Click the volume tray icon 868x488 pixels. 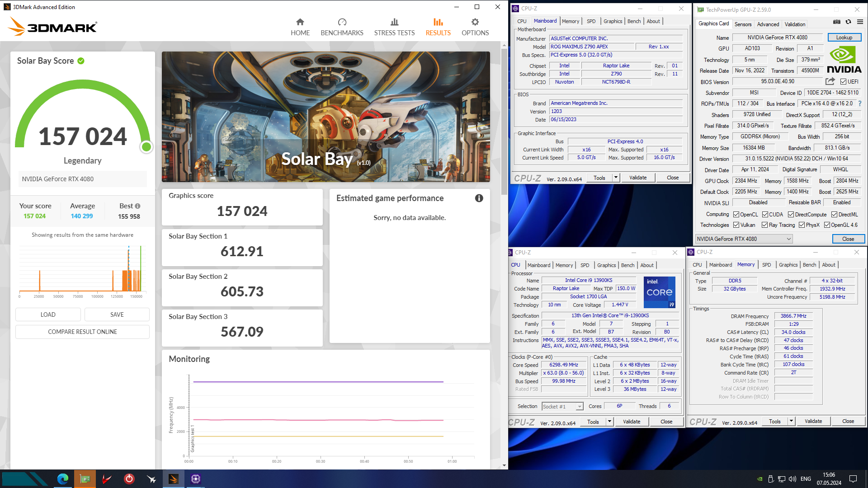click(792, 479)
